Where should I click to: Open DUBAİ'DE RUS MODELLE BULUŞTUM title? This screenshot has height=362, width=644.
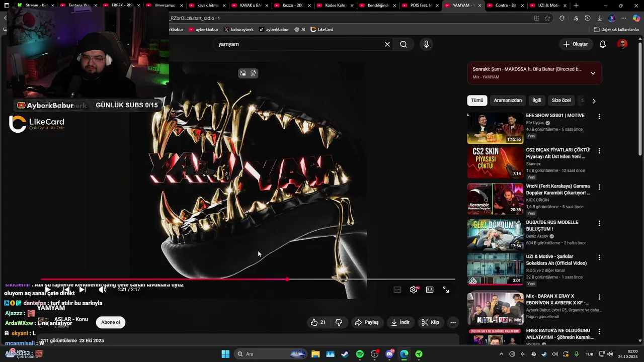click(552, 225)
